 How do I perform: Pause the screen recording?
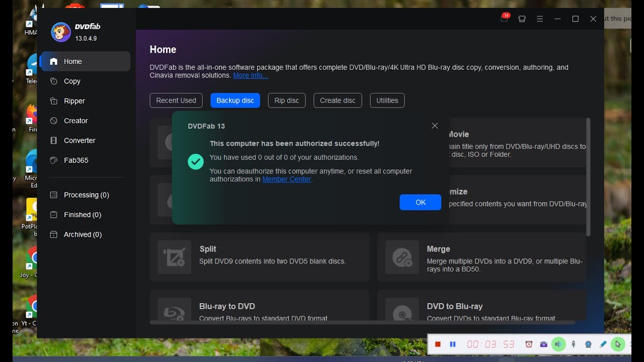[x=452, y=344]
